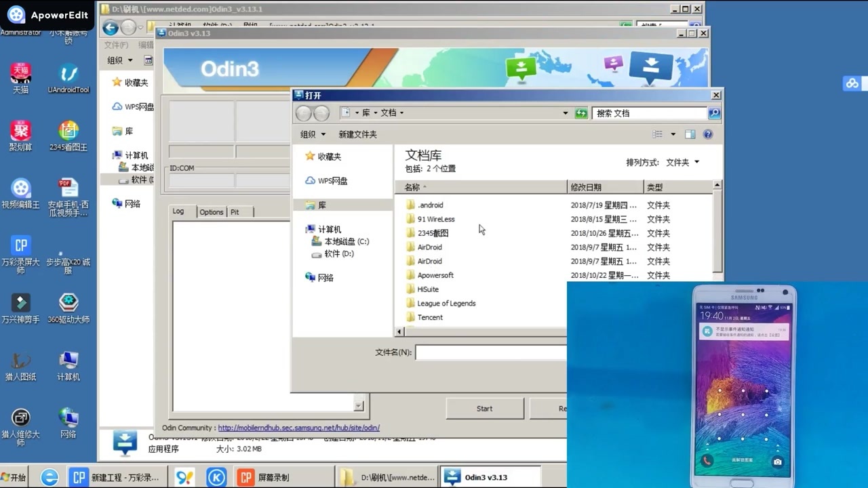Sort by the 类型 column header
The width and height of the screenshot is (868, 488).
tap(677, 187)
